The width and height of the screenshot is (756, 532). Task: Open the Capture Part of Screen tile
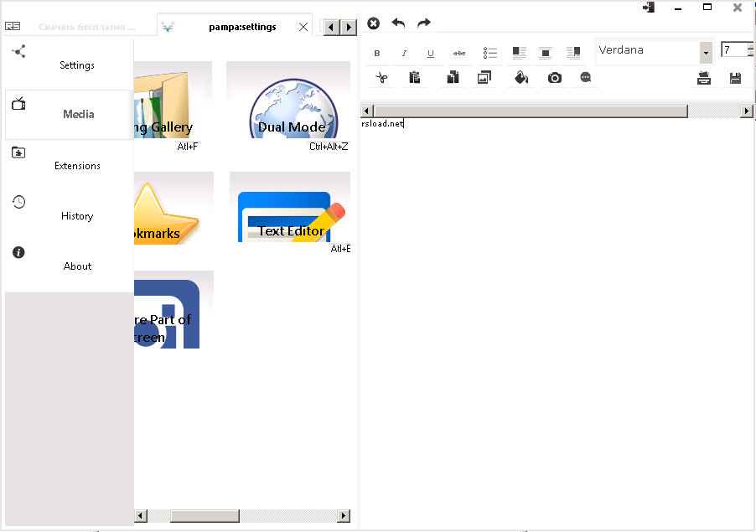(x=173, y=309)
